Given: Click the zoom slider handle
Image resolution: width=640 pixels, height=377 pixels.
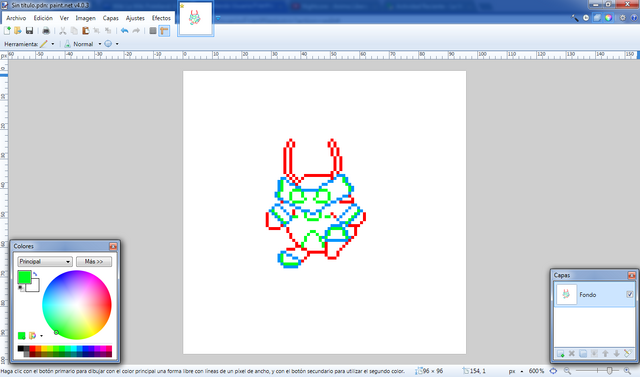Looking at the screenshot, I should [x=609, y=371].
